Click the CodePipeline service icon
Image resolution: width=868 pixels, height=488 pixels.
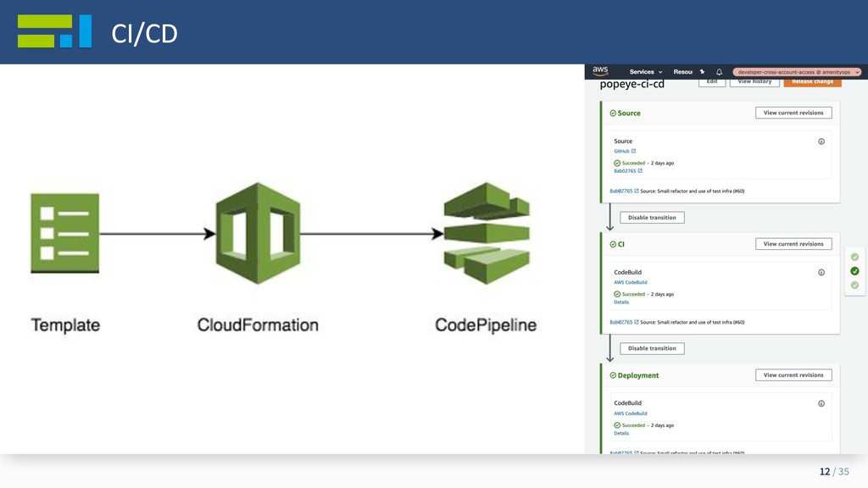point(487,234)
